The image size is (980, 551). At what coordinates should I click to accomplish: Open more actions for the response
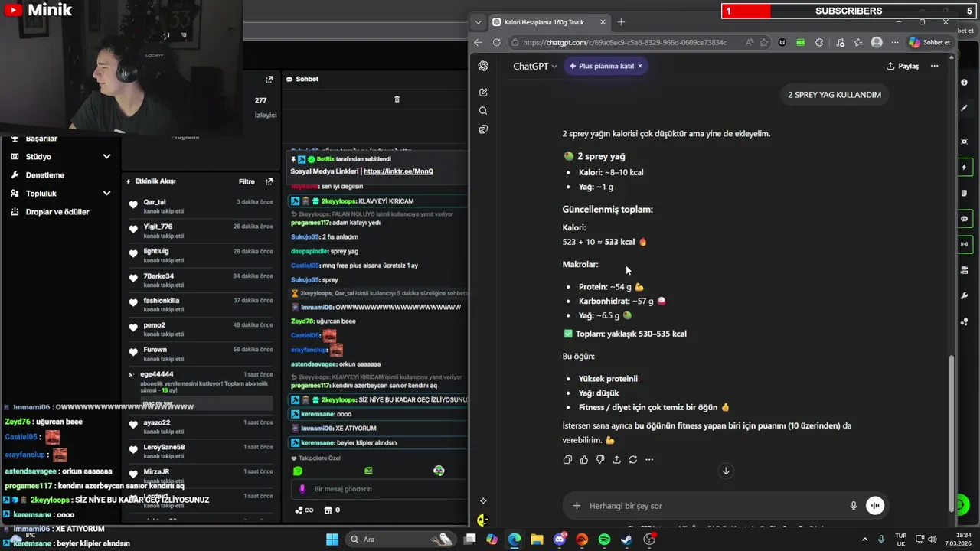click(649, 460)
